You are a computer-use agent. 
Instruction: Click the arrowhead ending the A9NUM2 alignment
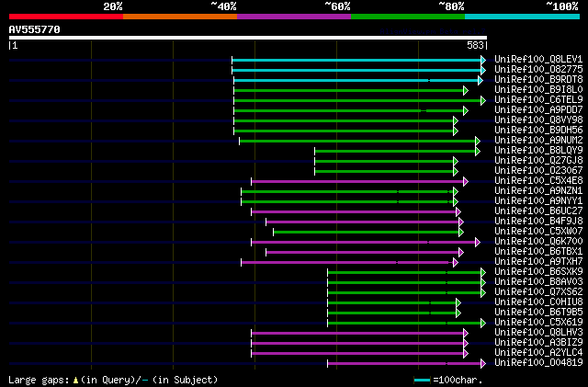pyautogui.click(x=478, y=142)
